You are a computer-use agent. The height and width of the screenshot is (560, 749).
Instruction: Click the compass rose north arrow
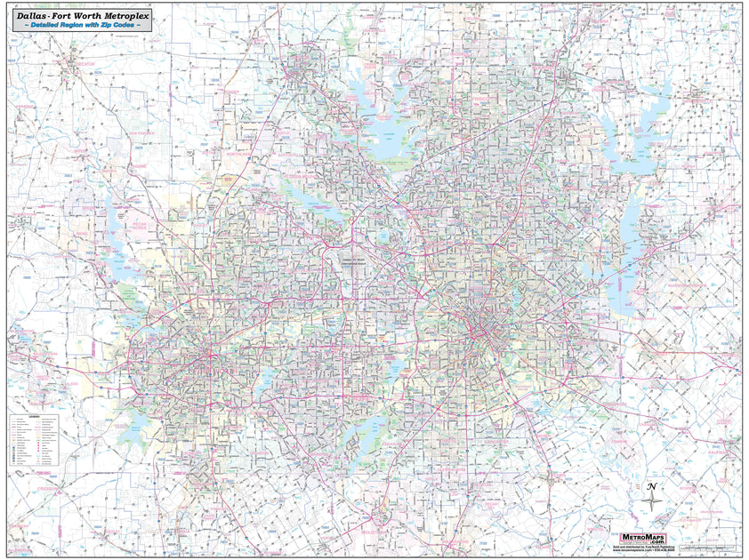point(654,496)
